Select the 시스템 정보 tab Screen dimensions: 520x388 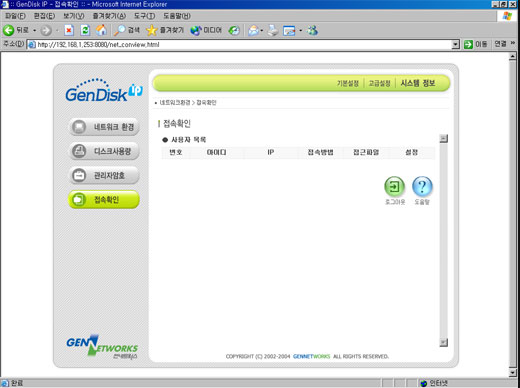pyautogui.click(x=418, y=83)
